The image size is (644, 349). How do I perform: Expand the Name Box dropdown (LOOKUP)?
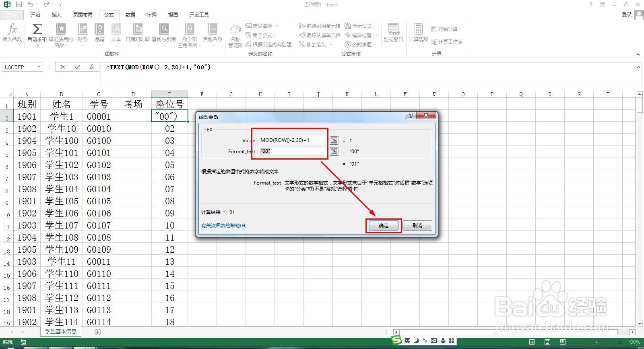(x=39, y=67)
